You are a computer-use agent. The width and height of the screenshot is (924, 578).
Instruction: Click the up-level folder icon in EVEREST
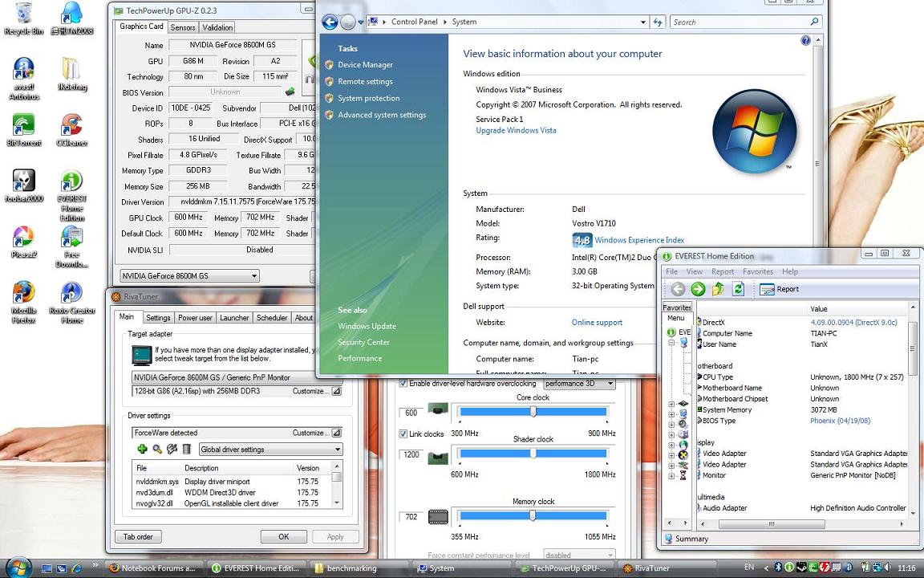[718, 289]
